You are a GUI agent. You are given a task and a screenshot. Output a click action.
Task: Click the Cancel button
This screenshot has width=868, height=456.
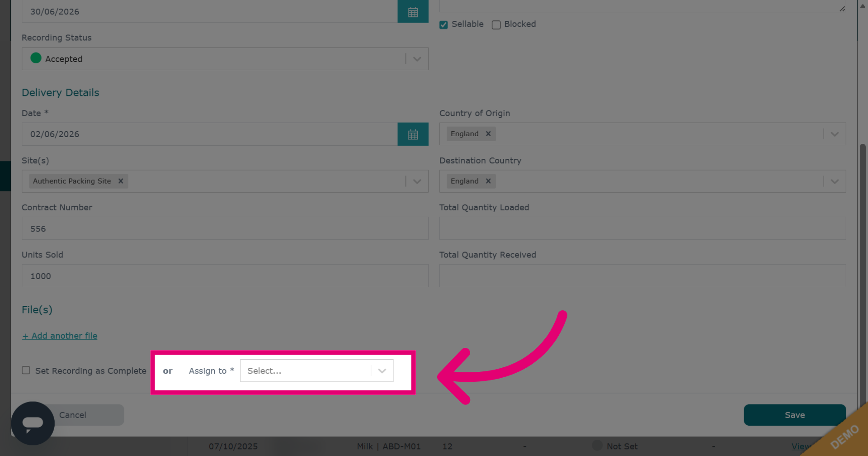pyautogui.click(x=73, y=415)
